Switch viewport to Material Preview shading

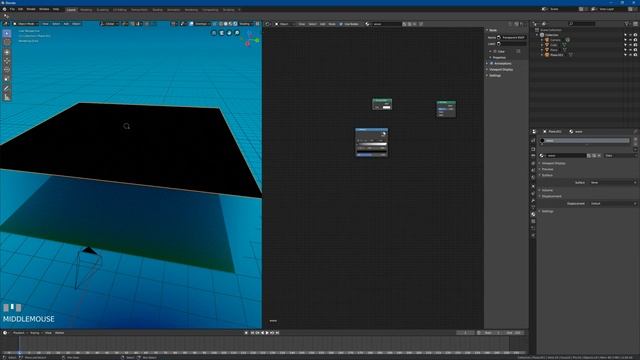[231, 24]
